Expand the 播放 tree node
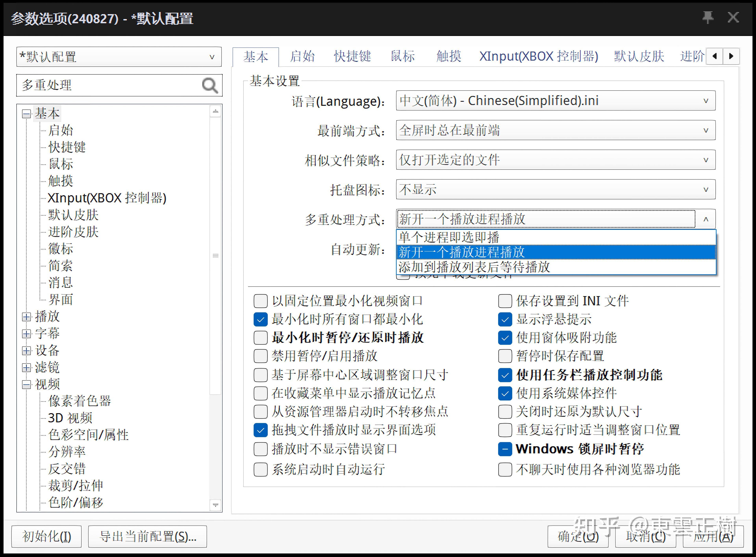Viewport: 756px width, 557px height. (26, 317)
